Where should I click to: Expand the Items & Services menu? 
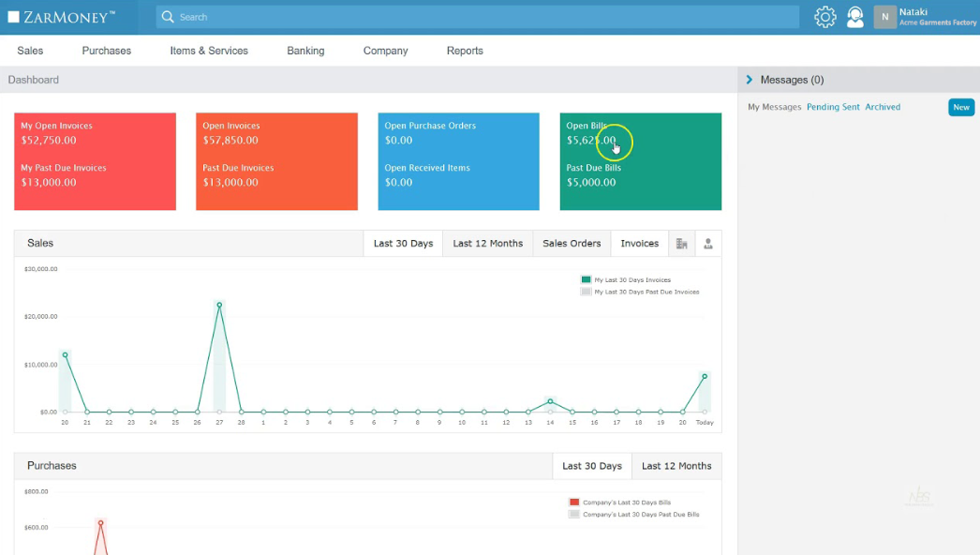pyautogui.click(x=209, y=51)
